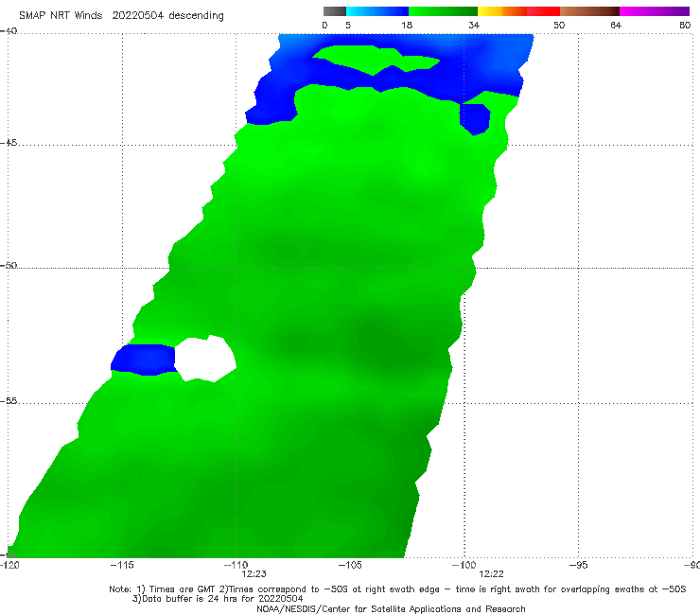This screenshot has height=615, width=700.
Task: Click the magenta segment of the color scale
Action: point(655,11)
